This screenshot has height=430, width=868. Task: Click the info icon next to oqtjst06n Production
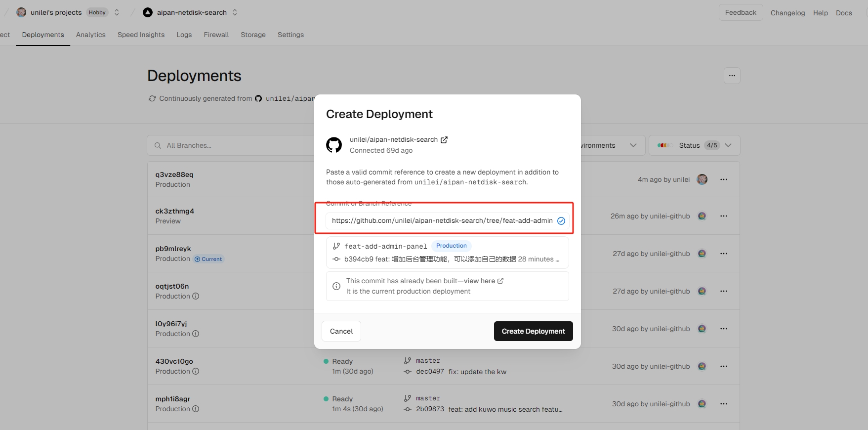pos(196,296)
